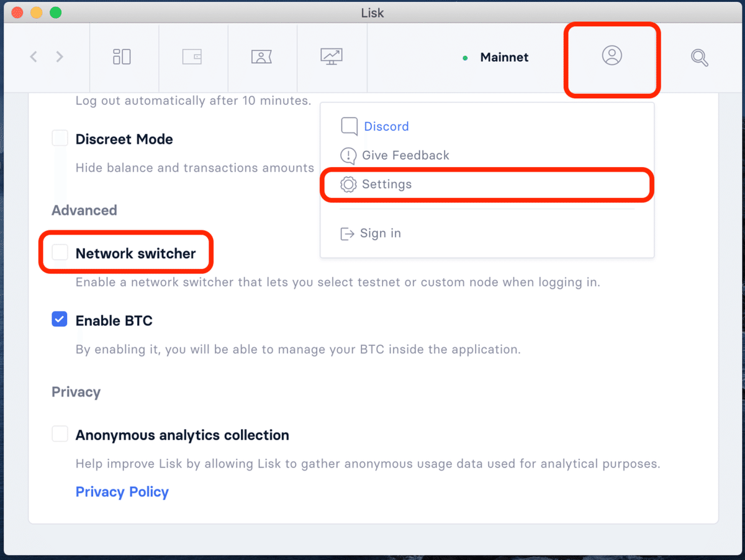Viewport: 745px width, 560px height.
Task: Open the network monitor chart icon
Action: coord(332,57)
